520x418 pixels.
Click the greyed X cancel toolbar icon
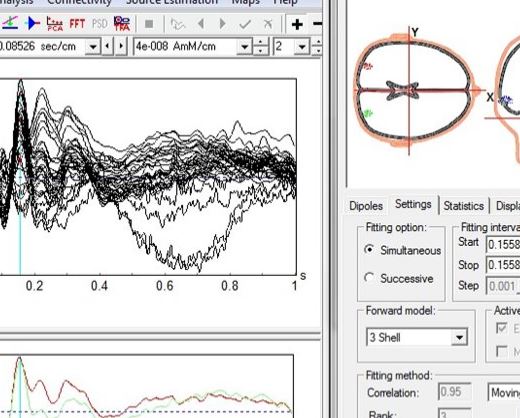tap(268, 24)
